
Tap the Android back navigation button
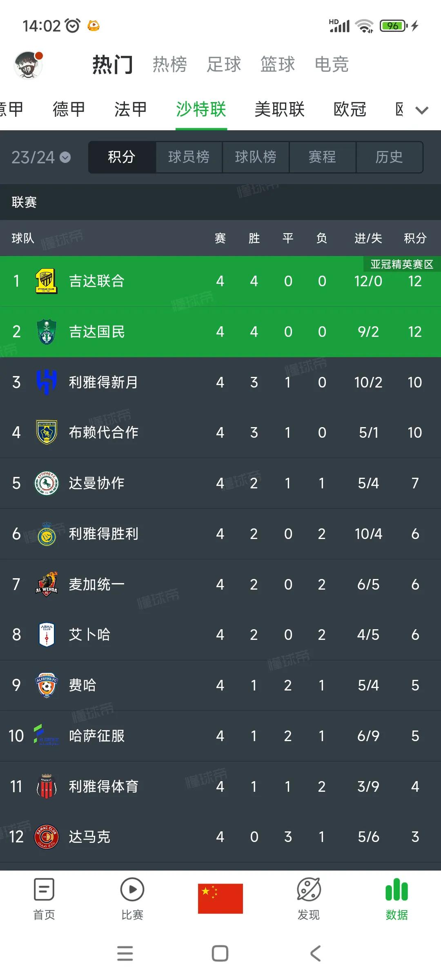(316, 953)
